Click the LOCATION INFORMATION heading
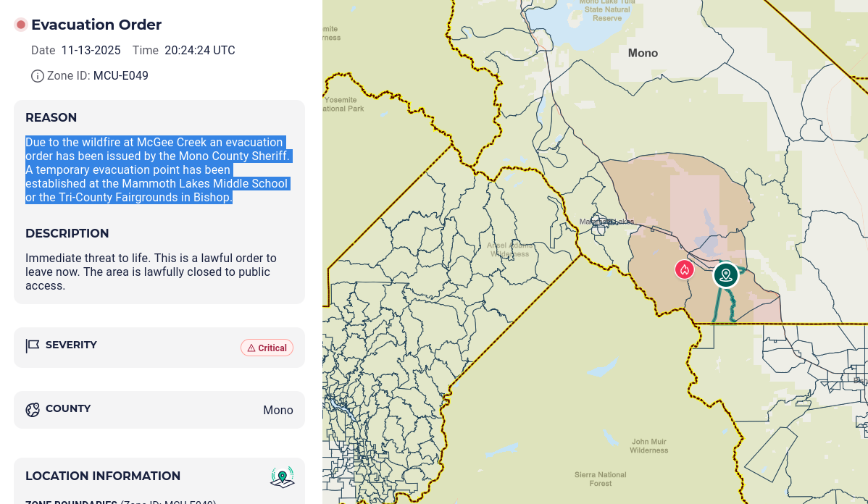Screen dimensions: 868x504 coord(103,476)
